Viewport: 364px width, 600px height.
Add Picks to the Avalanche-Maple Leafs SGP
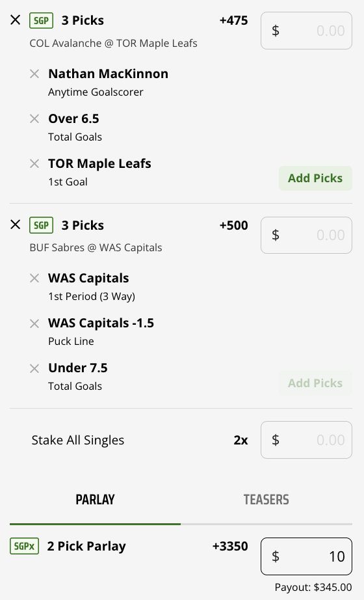(x=315, y=178)
